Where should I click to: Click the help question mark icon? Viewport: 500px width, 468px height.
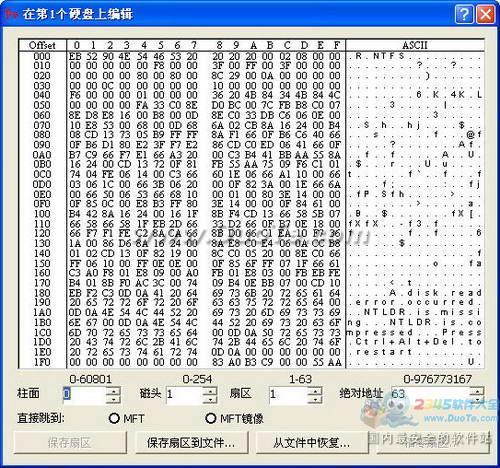[464, 14]
